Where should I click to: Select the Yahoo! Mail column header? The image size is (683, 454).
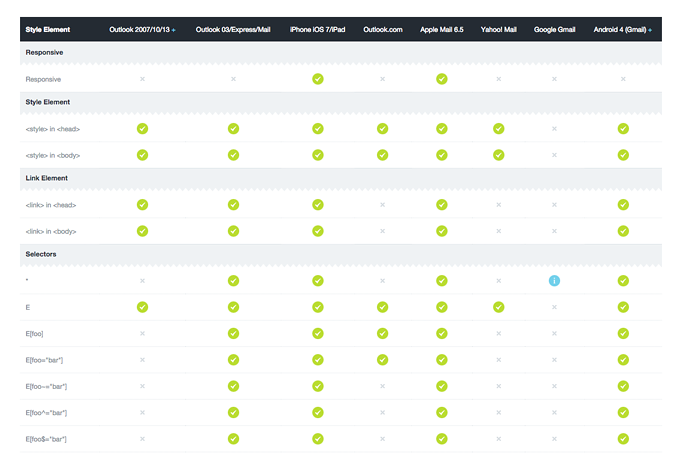(x=497, y=31)
